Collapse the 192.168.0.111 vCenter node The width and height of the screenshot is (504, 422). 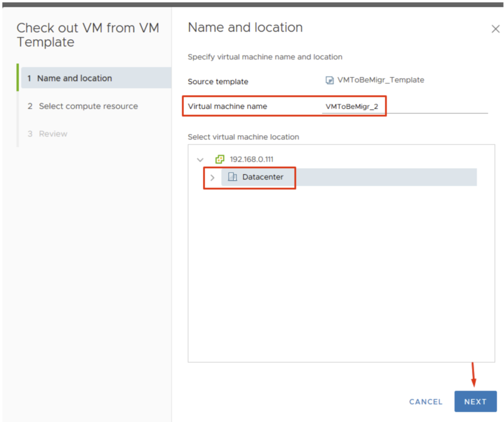tap(200, 160)
